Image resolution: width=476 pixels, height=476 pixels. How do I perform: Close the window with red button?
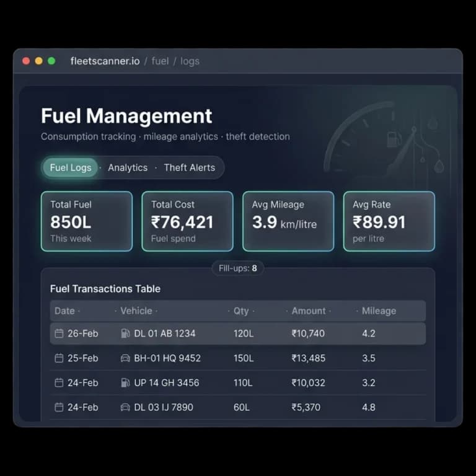click(x=26, y=61)
